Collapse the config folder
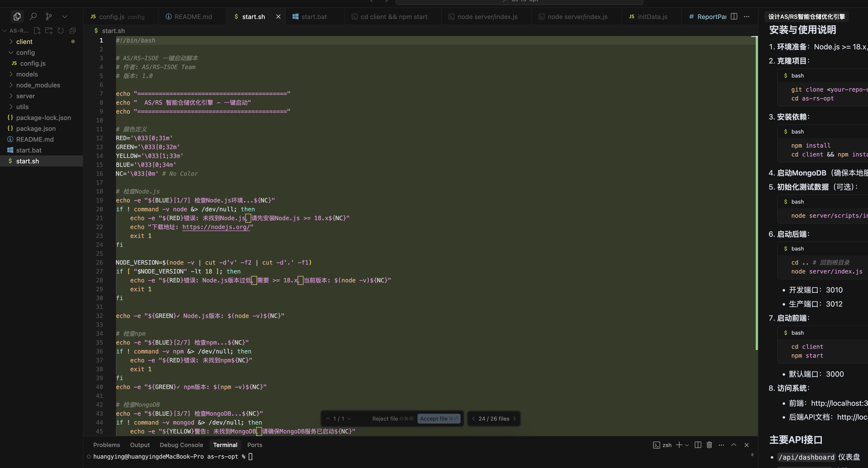This screenshot has width=868, height=468. coord(25,52)
